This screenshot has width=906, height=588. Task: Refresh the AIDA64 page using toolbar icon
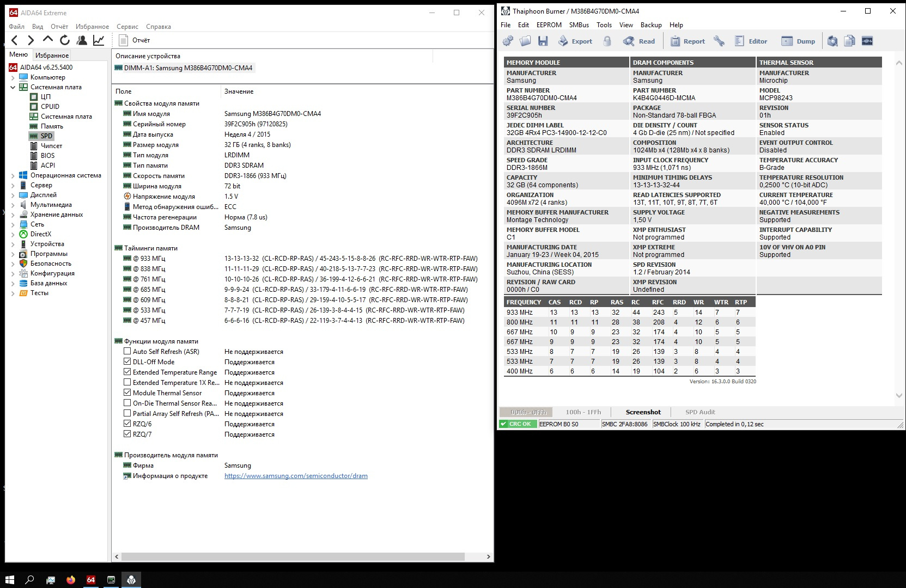65,40
